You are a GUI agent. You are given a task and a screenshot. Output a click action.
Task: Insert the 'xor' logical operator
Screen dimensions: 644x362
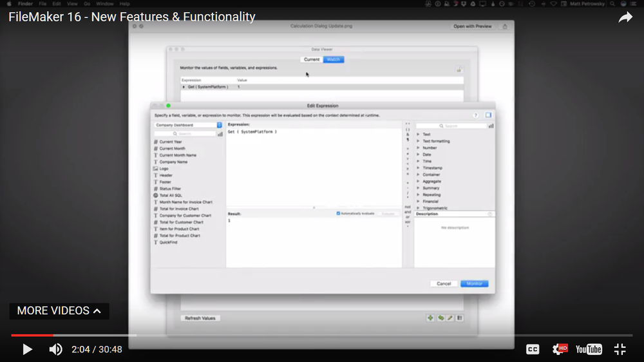pyautogui.click(x=408, y=222)
